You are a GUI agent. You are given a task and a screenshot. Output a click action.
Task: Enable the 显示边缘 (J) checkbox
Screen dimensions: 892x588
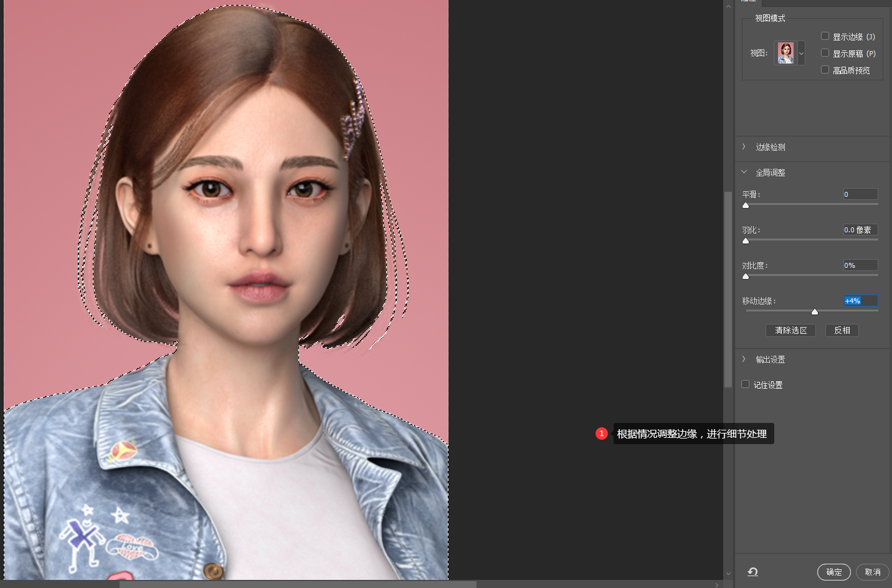(825, 36)
